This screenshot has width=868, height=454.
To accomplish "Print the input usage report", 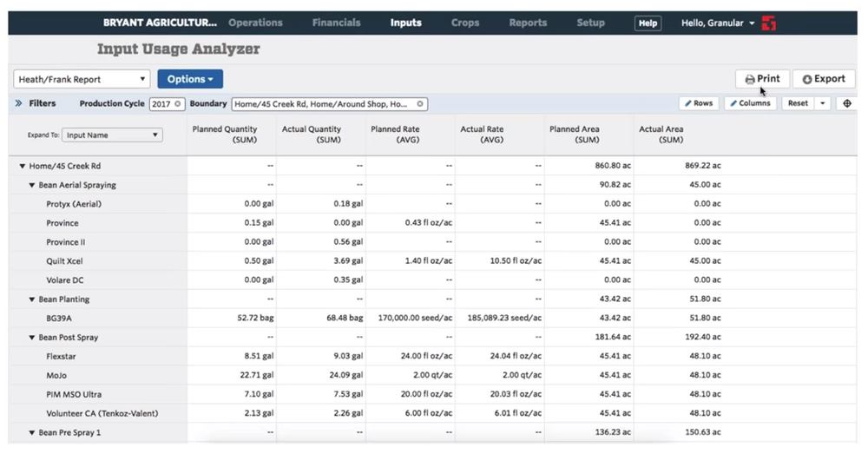I will tap(762, 79).
